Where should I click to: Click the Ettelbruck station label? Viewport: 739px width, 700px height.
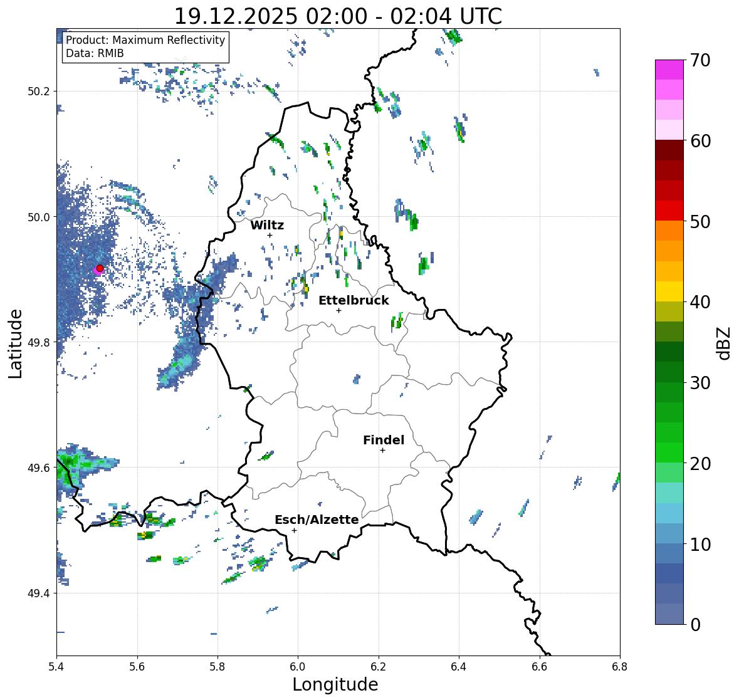click(x=354, y=301)
